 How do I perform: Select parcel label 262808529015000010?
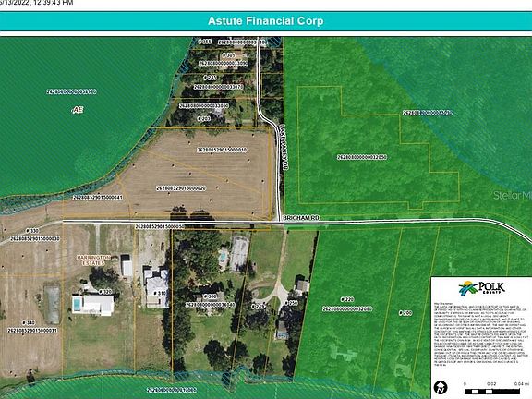tap(222, 150)
